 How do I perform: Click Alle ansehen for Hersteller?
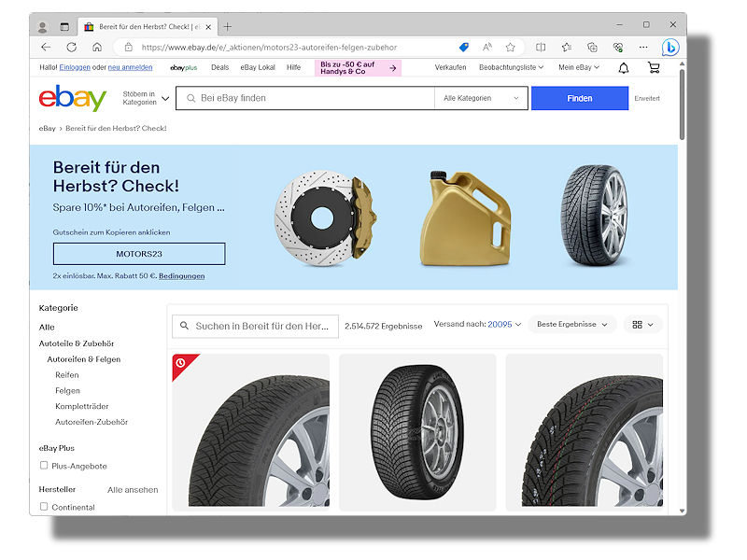tap(133, 489)
